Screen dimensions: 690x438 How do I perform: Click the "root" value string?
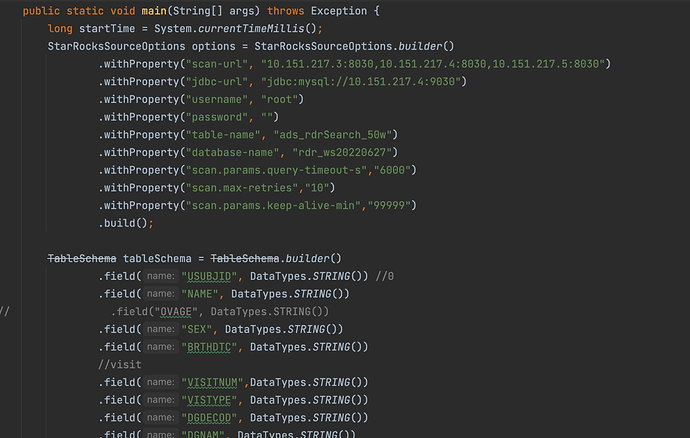coord(279,99)
